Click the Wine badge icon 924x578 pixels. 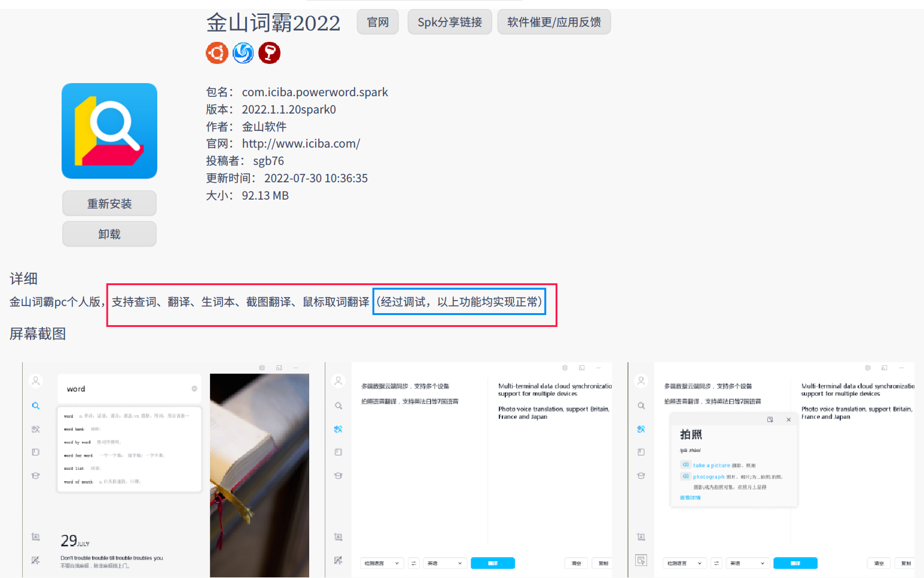coord(269,53)
